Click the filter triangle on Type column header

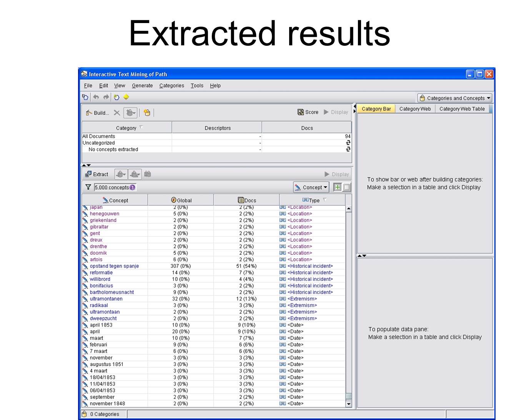(325, 199)
